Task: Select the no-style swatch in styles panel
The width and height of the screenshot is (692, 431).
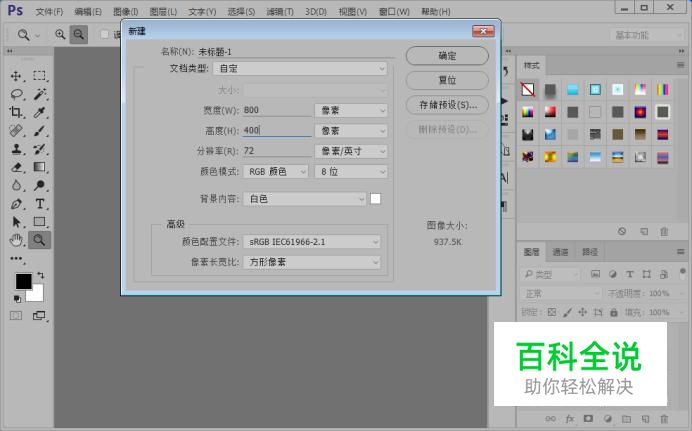Action: click(x=528, y=90)
